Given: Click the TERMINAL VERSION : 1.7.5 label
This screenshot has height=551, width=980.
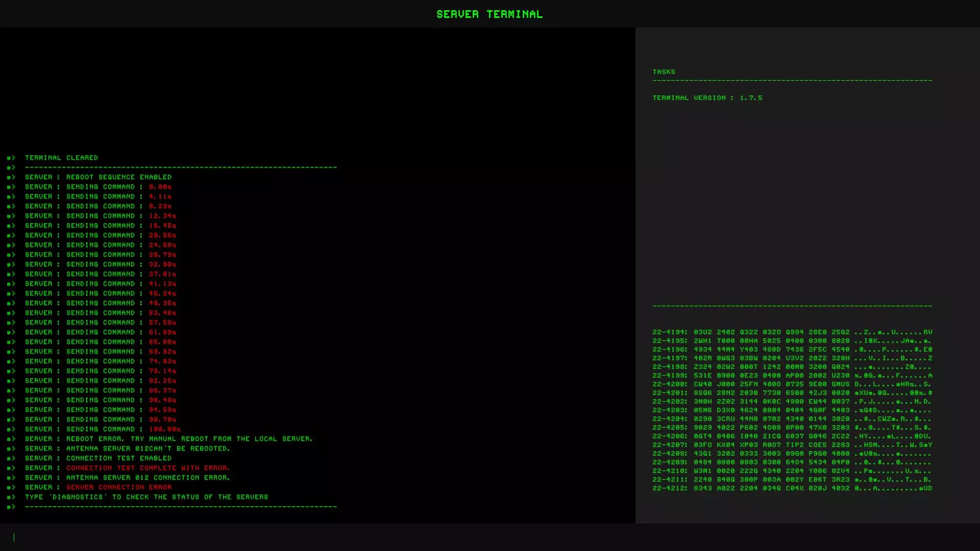Looking at the screenshot, I should click(707, 97).
